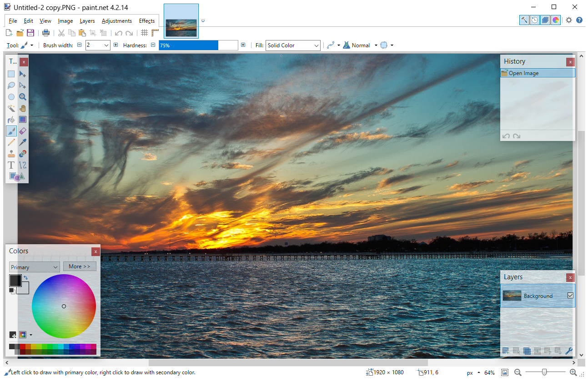Viewport: 588px width, 392px height.
Task: Select the Line/Curve tool
Action: (x=23, y=165)
